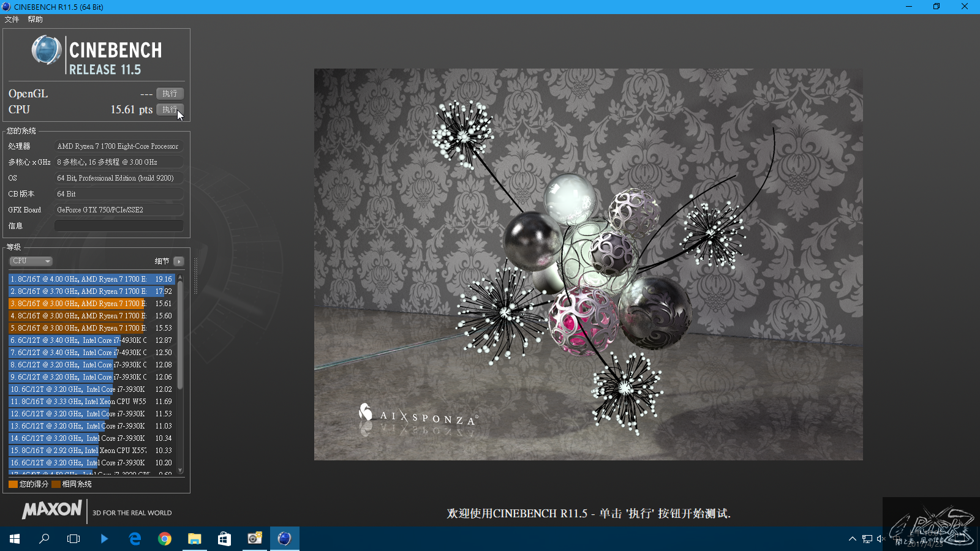Click the CB 版本 field showing 64 Bit
This screenshot has width=980, height=551.
point(119,194)
